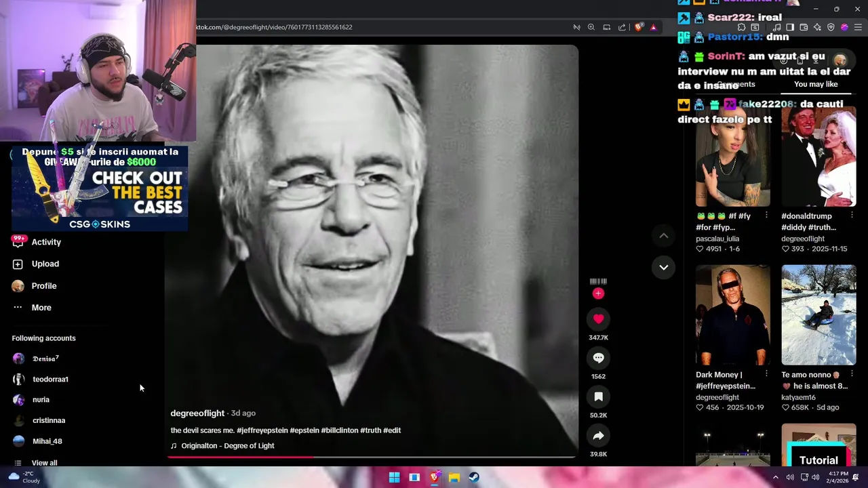Open Profile avatar in sidebar
The height and width of the screenshot is (488, 868).
[x=18, y=286]
